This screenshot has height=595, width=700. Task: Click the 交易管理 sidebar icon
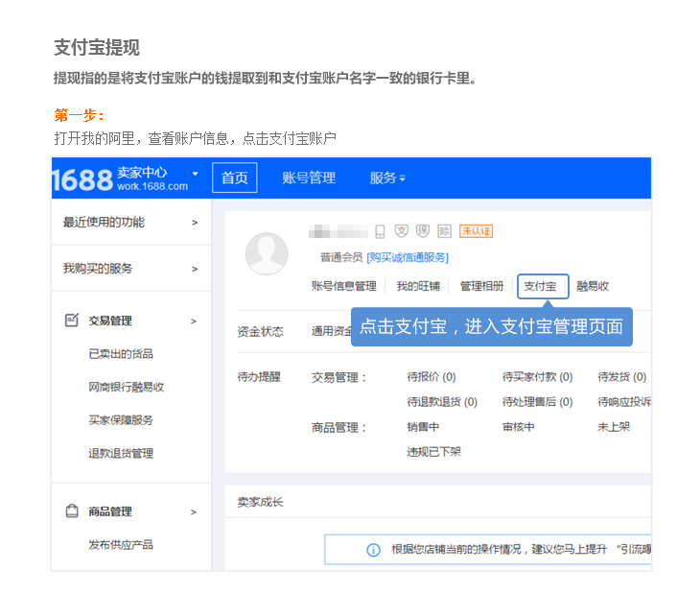coord(72,321)
